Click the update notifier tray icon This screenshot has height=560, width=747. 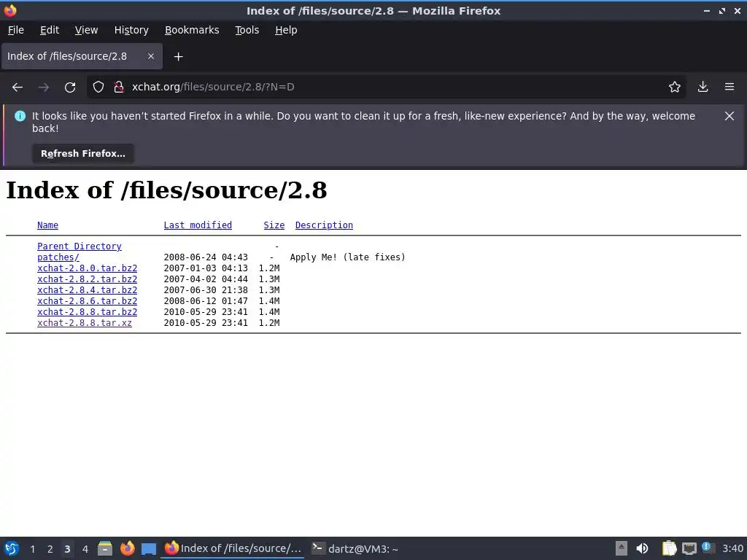(708, 548)
